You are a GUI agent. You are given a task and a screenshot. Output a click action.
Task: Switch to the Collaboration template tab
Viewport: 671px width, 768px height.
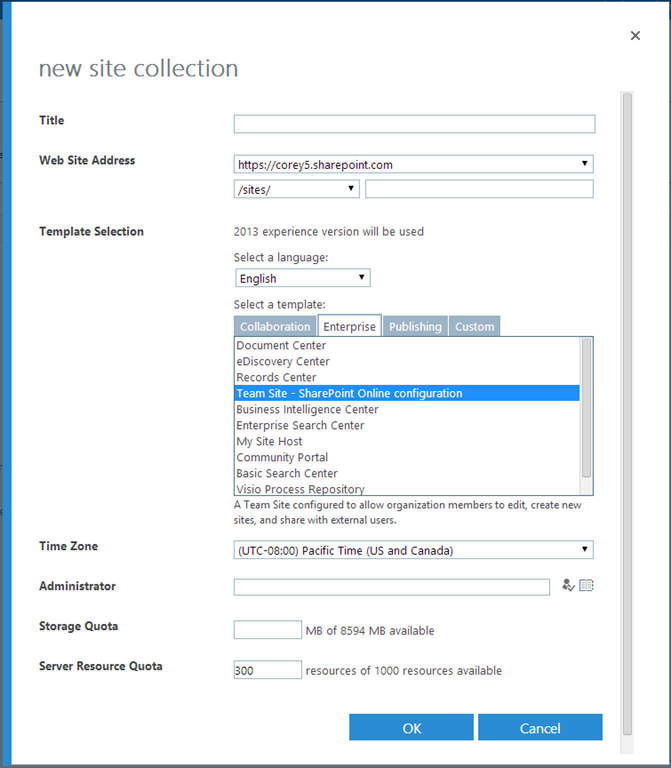pyautogui.click(x=275, y=326)
